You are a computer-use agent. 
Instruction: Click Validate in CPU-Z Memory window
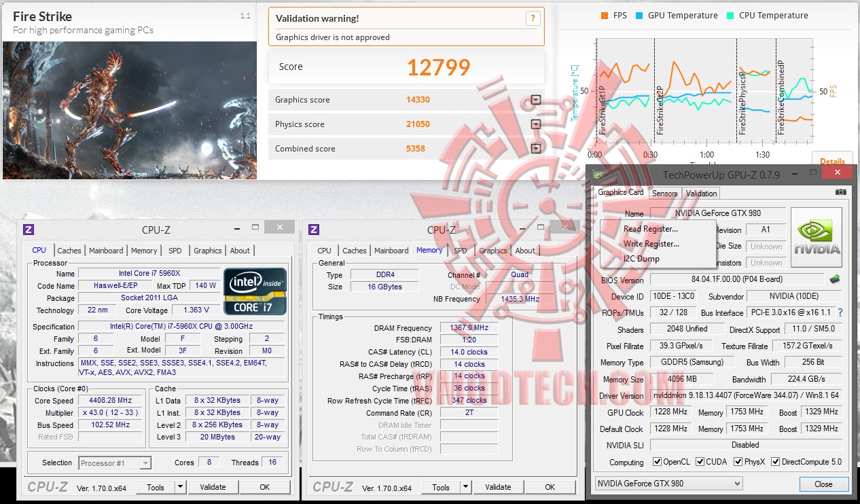click(498, 487)
